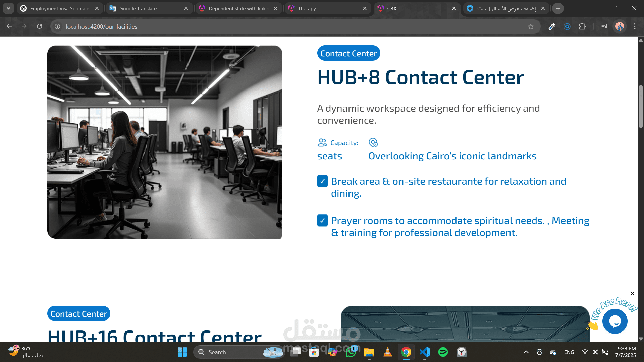This screenshot has height=362, width=644.
Task: Open the Wi-Fi network tray icon
Action: [x=585, y=352]
